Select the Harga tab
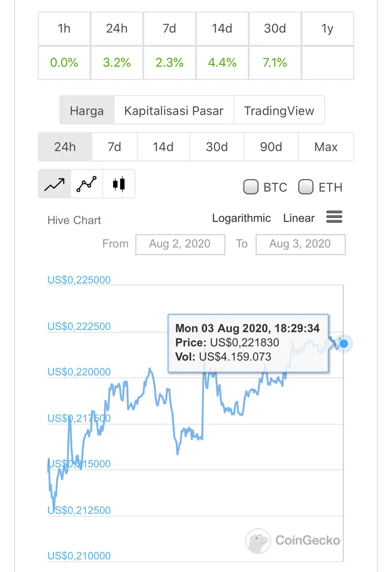Image resolution: width=392 pixels, height=572 pixels. pyautogui.click(x=87, y=110)
